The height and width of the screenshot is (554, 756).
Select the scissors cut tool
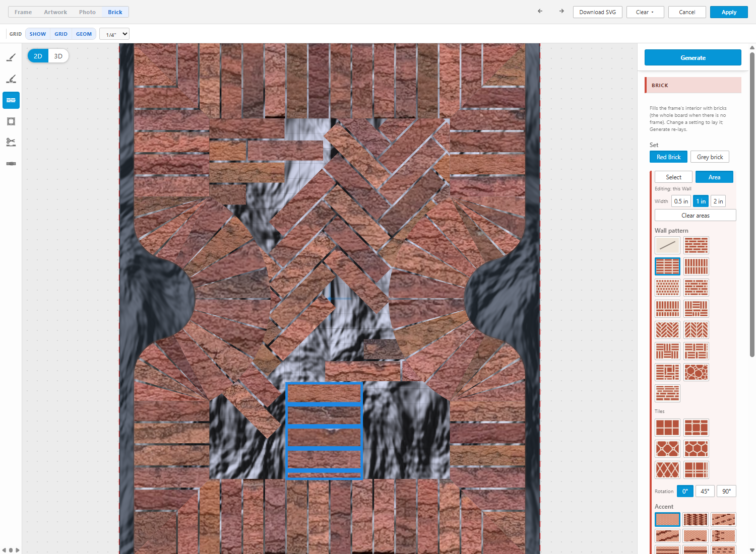(11, 143)
